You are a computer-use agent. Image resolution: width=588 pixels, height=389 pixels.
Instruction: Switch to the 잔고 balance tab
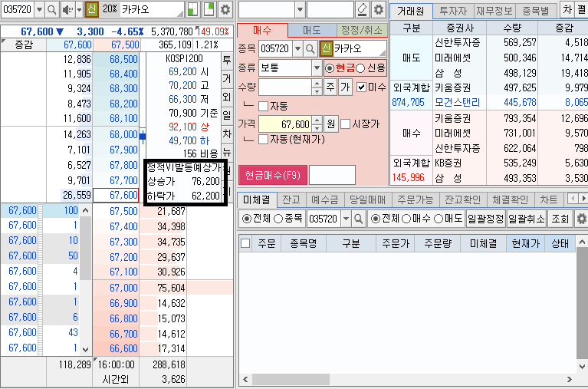[x=291, y=199]
